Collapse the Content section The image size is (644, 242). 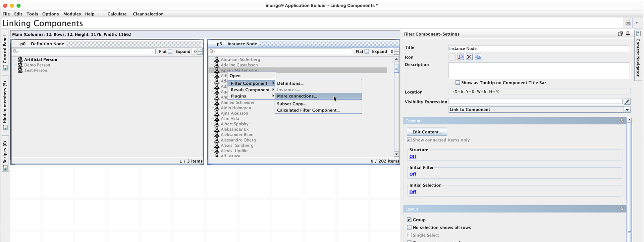click(622, 121)
